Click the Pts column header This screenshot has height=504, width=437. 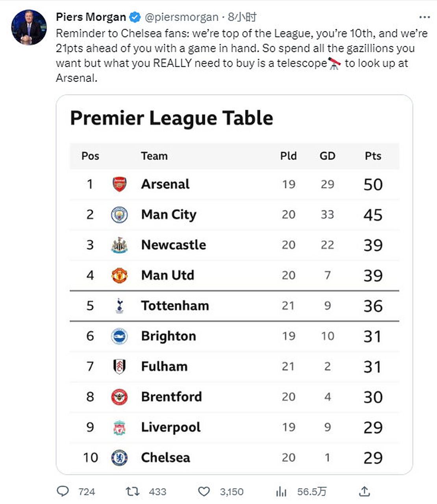coord(373,156)
